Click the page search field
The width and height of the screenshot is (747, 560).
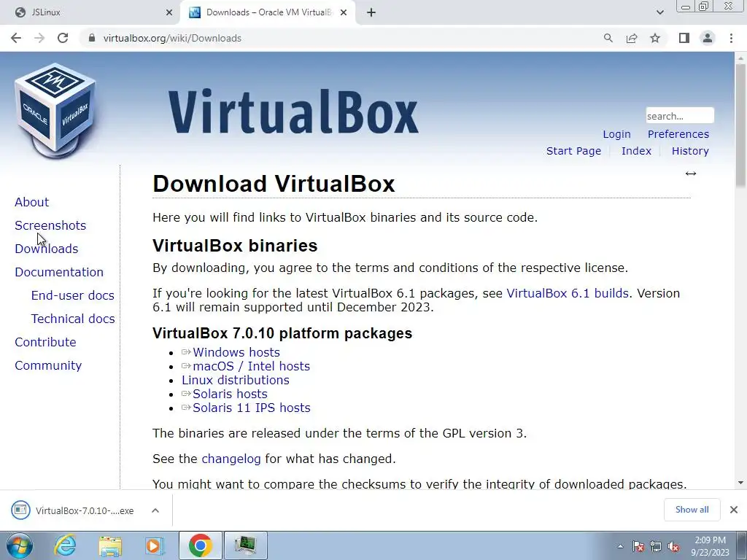pyautogui.click(x=680, y=116)
